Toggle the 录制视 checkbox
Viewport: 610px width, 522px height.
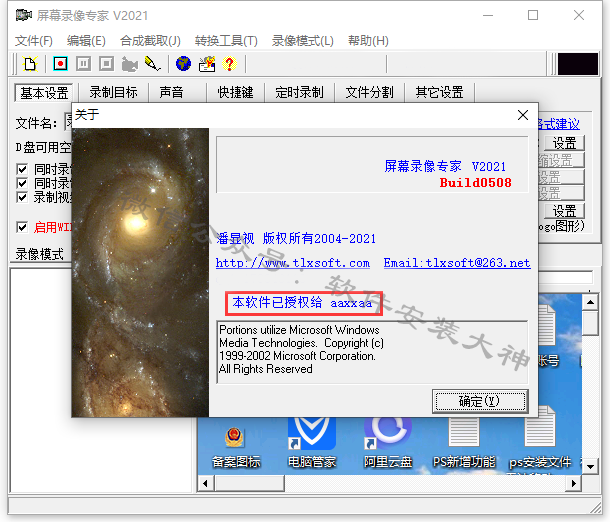coord(22,197)
